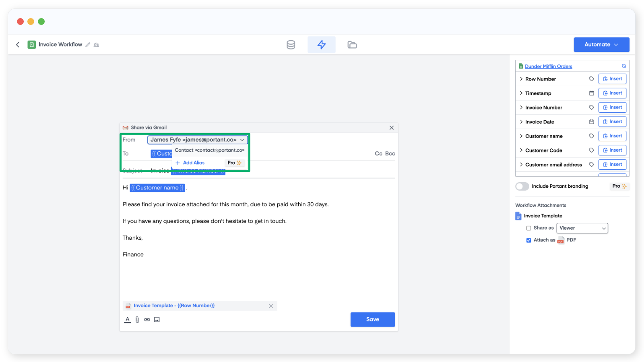Save the email with Save button
The image size is (644, 362).
coord(372,319)
